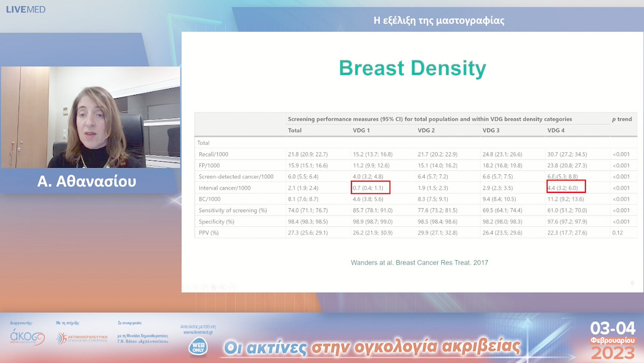Open the ΆΚΟΣ organizer logo
This screenshot has height=363, width=644.
tap(27, 337)
